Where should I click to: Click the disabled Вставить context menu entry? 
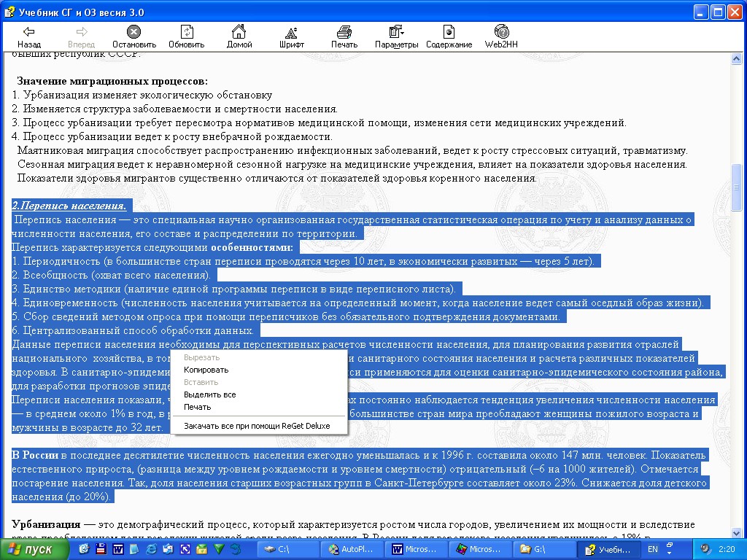click(201, 382)
